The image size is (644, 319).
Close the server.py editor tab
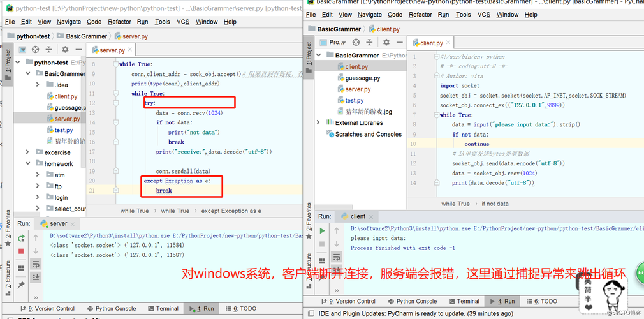coord(130,50)
